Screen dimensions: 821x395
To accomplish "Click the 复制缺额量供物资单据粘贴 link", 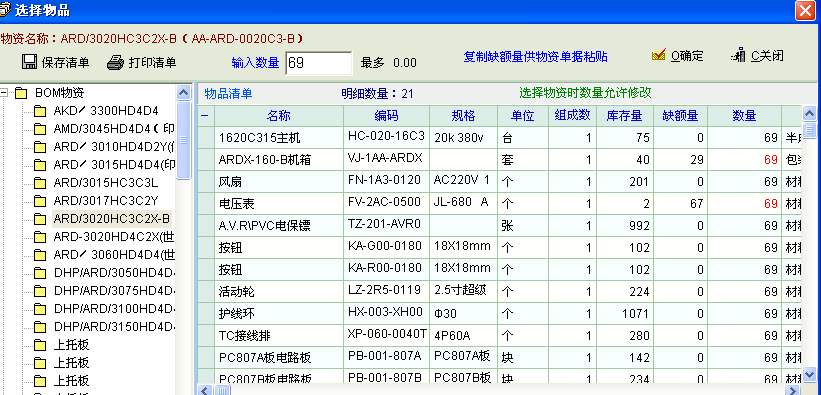I will click(x=535, y=57).
